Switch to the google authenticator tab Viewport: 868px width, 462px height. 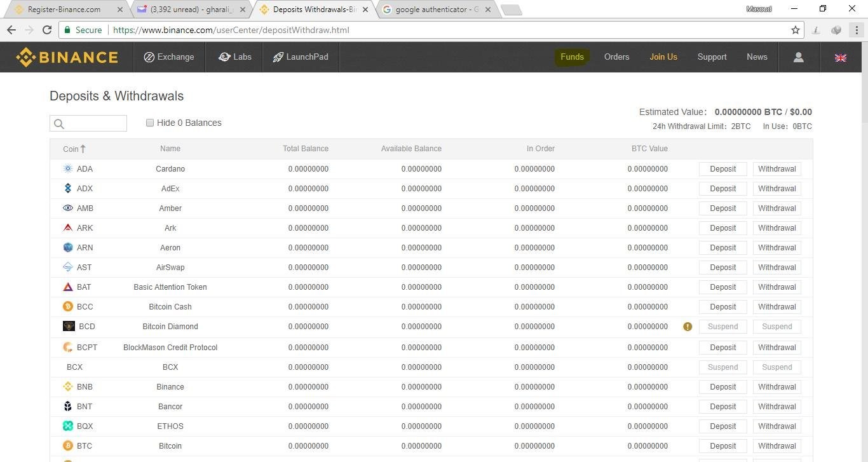437,10
